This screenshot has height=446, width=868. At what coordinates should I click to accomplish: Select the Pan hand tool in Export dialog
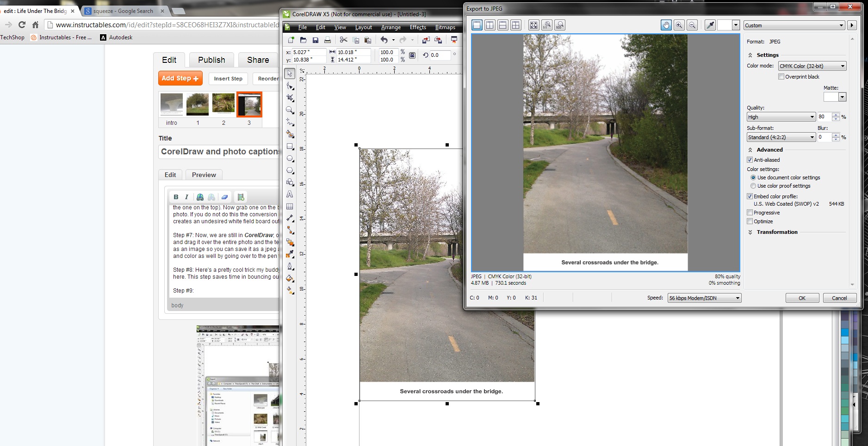tap(666, 25)
